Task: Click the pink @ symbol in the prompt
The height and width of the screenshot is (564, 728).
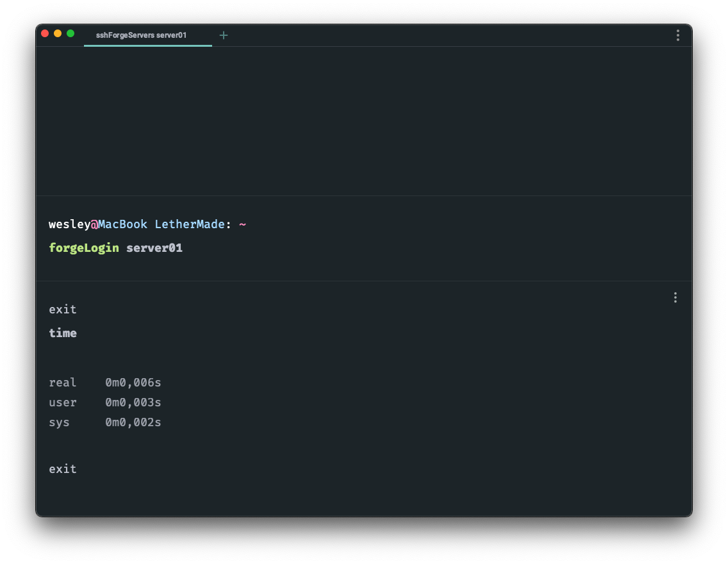Action: [95, 224]
